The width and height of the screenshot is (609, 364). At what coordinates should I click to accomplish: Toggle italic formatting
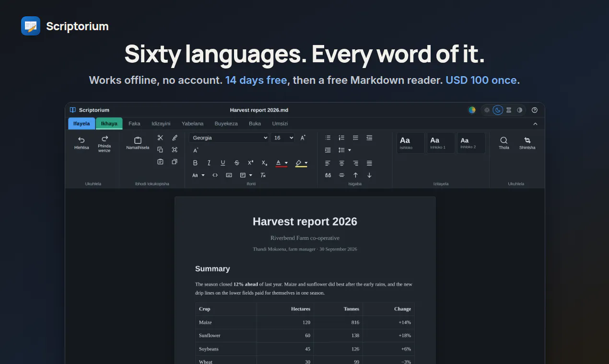click(x=209, y=163)
